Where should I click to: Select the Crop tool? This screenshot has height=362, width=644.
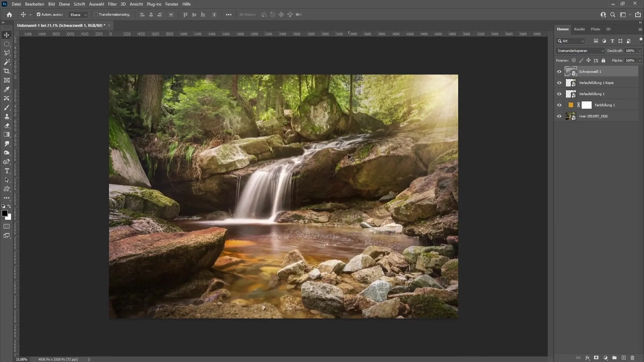pos(7,71)
